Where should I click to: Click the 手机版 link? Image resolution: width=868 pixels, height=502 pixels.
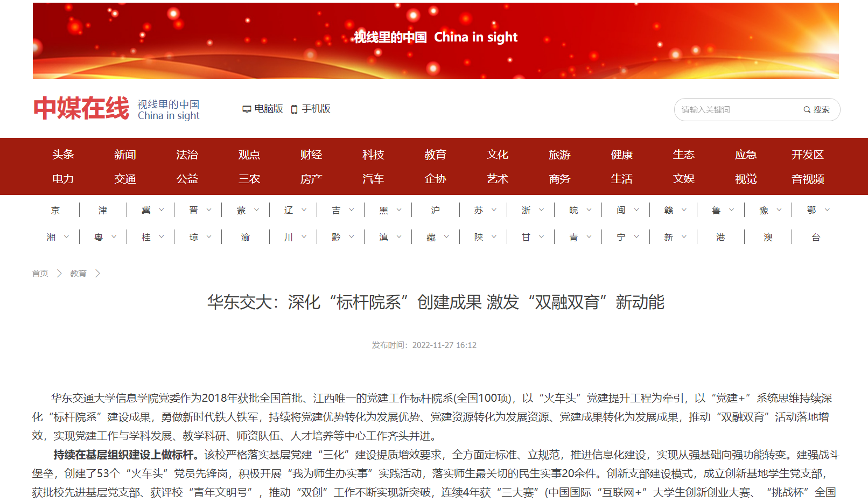[316, 109]
